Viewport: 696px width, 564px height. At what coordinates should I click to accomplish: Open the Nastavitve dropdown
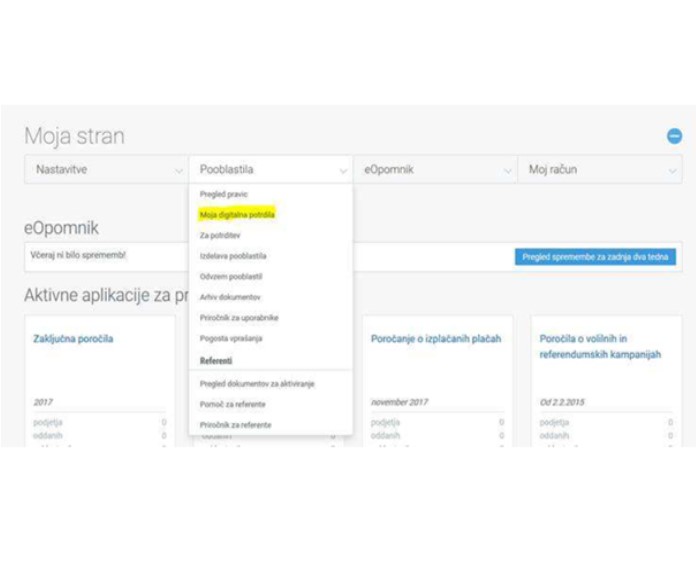point(104,170)
